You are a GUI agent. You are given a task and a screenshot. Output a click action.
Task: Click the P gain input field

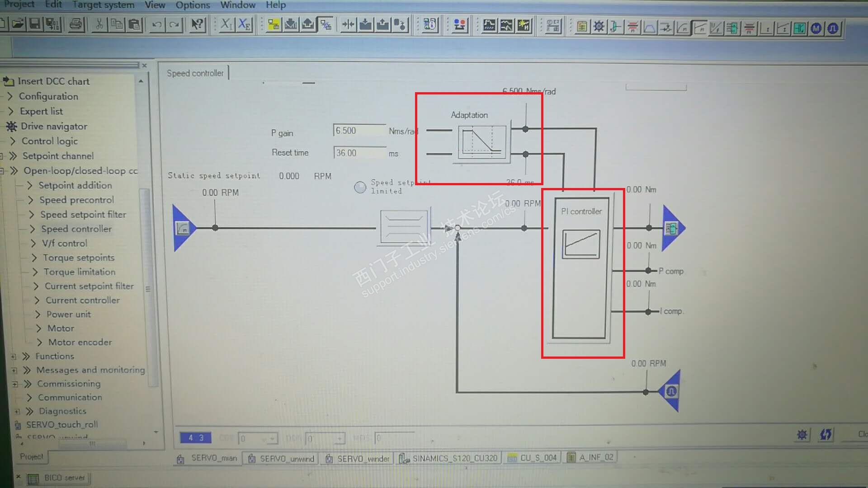pyautogui.click(x=359, y=131)
